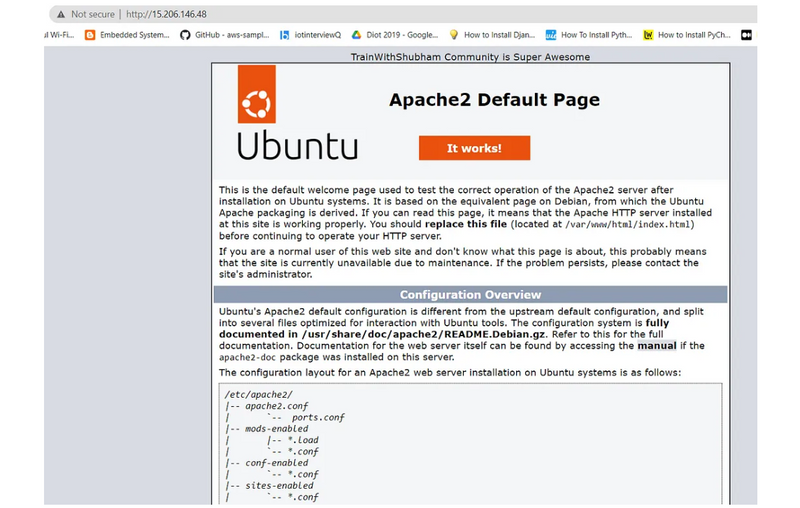Click the Apache2 Default Page heading
Image resolution: width=800 pixels, height=508 pixels.
[x=494, y=100]
